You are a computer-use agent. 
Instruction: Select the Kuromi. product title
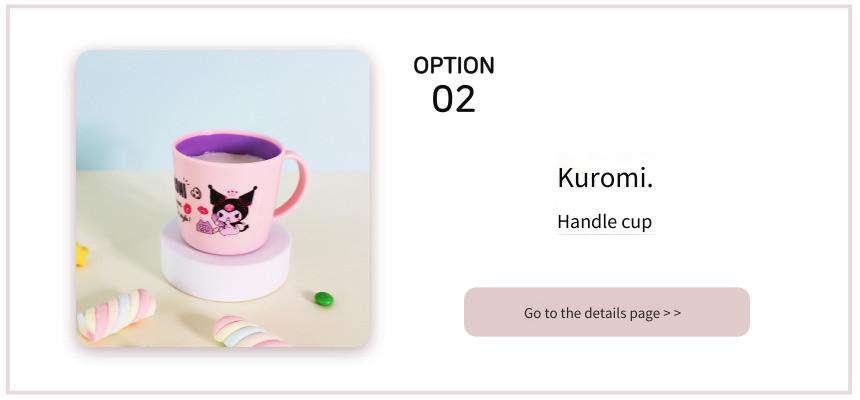pos(606,177)
